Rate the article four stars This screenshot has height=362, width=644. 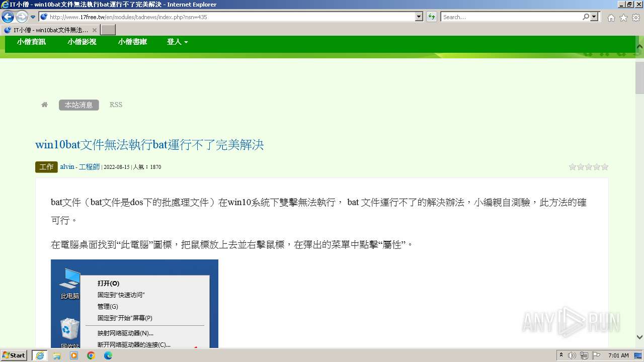click(597, 167)
